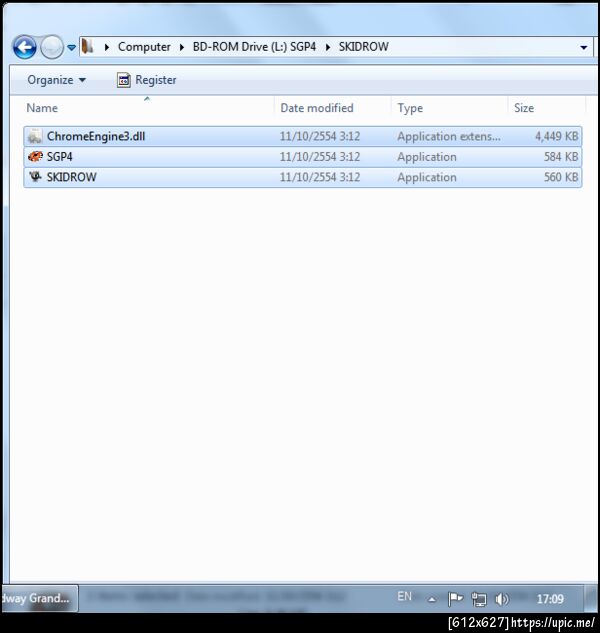Select the SGP4 file name

click(x=59, y=157)
